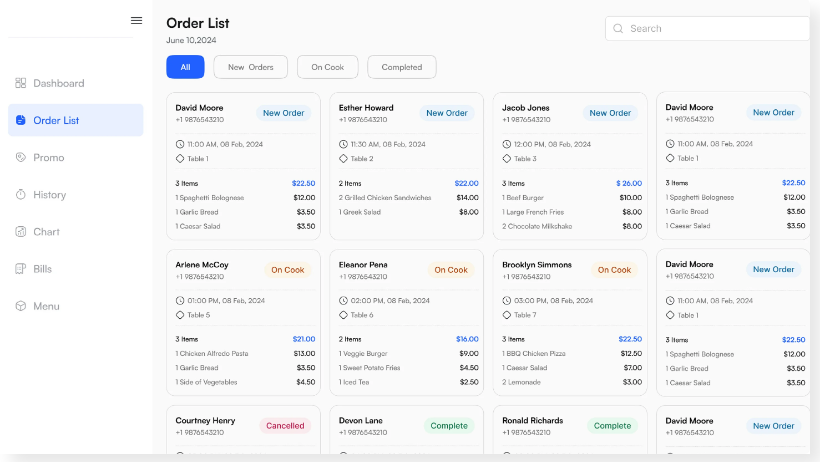Click the search magnifier icon

point(619,29)
